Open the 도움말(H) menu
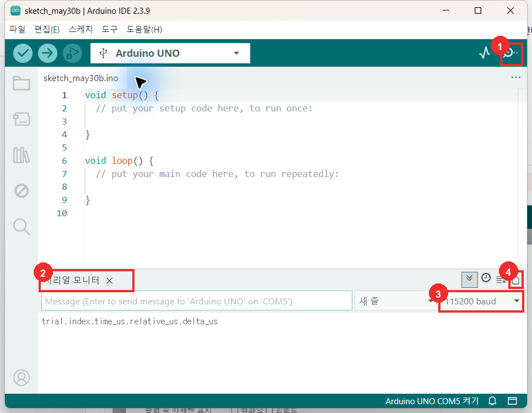This screenshot has width=532, height=413. [x=144, y=30]
